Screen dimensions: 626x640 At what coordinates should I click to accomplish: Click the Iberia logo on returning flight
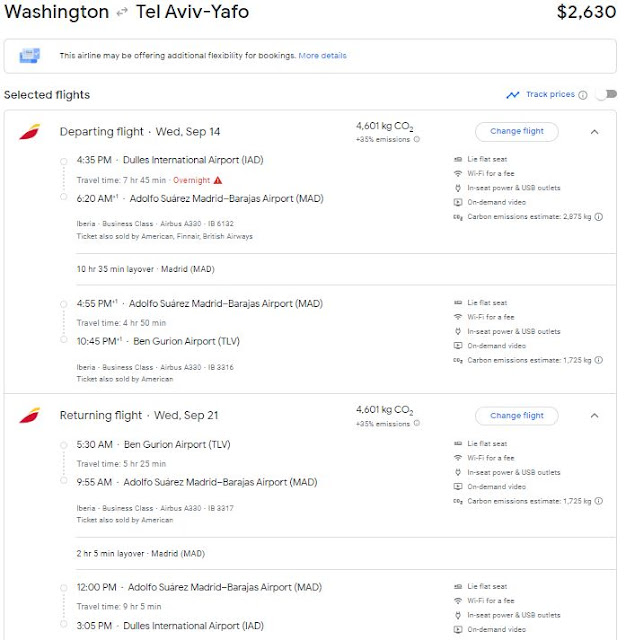30,416
